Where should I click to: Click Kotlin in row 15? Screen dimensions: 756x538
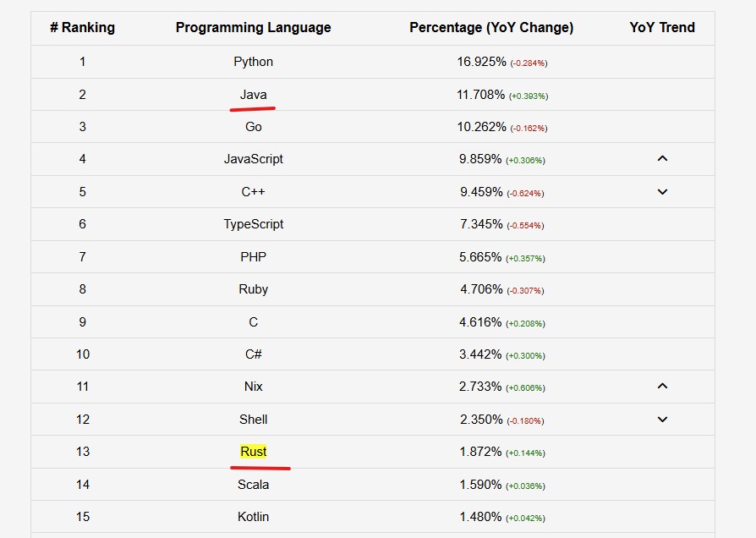coord(253,517)
